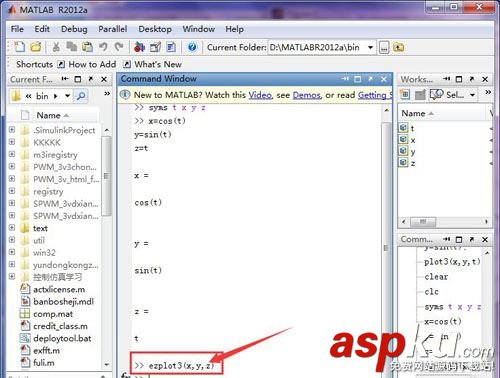Viewport: 500px width, 378px height.
Task: Go up one folder level icon
Action: [399, 47]
